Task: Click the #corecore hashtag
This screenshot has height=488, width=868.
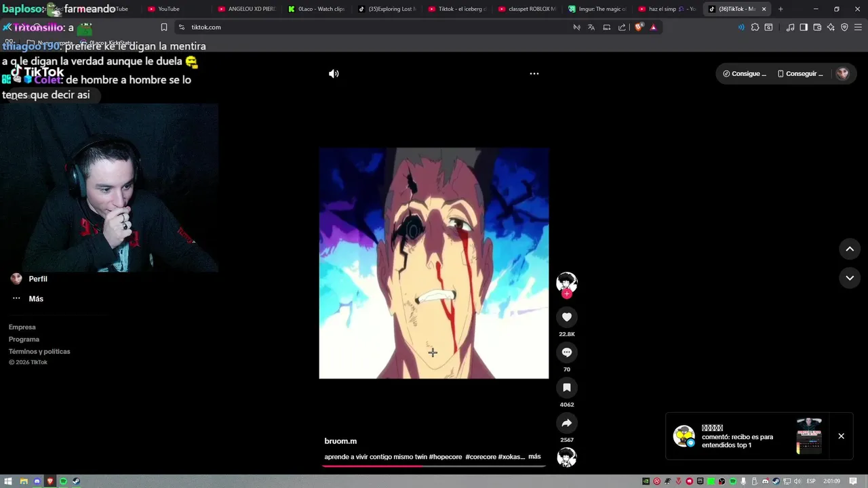Action: [480, 457]
